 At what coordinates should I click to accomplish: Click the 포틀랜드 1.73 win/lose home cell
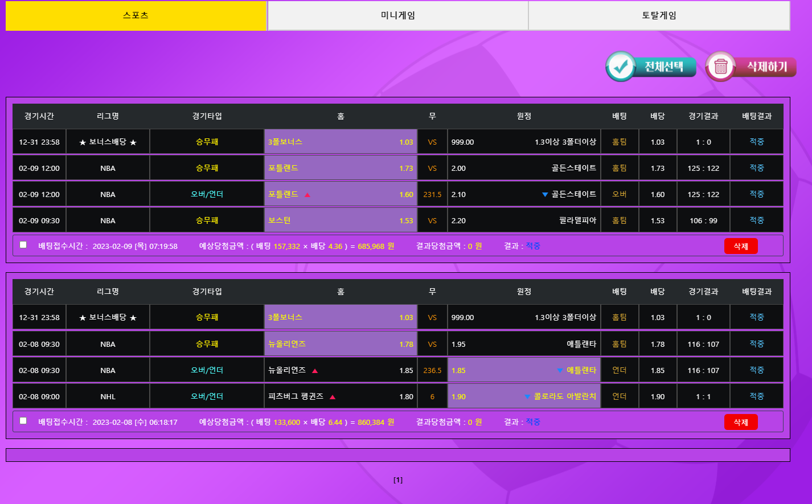point(341,168)
